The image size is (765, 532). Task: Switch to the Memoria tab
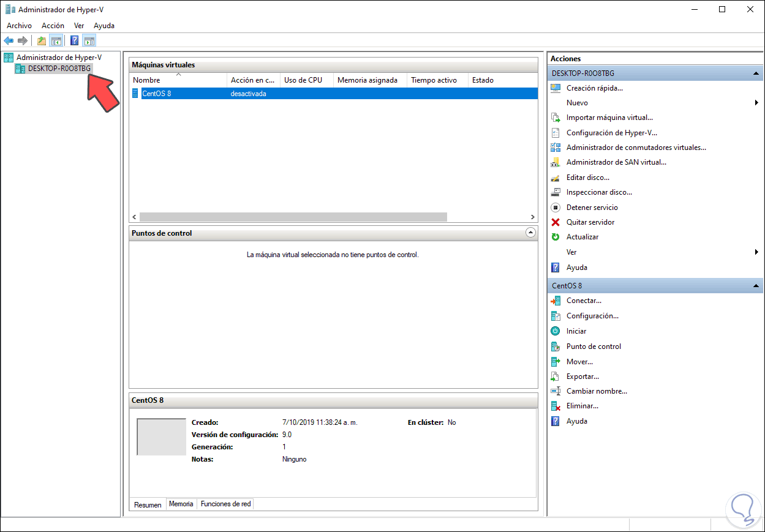181,504
